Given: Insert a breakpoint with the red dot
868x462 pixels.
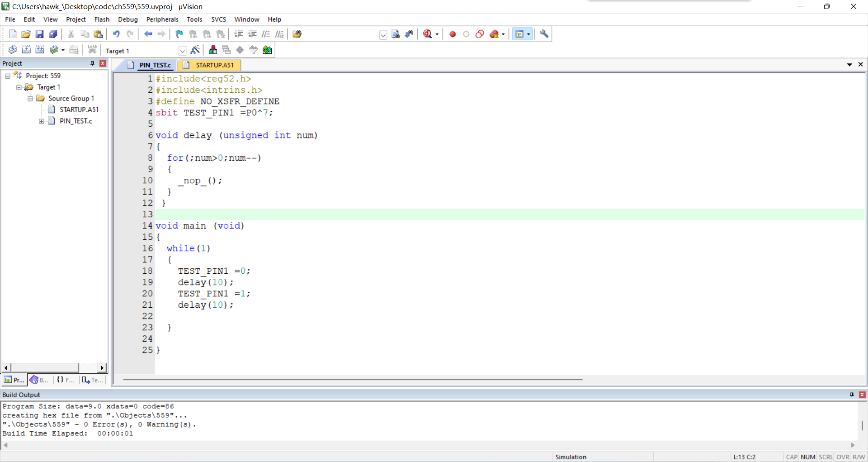Looking at the screenshot, I should click(x=453, y=34).
